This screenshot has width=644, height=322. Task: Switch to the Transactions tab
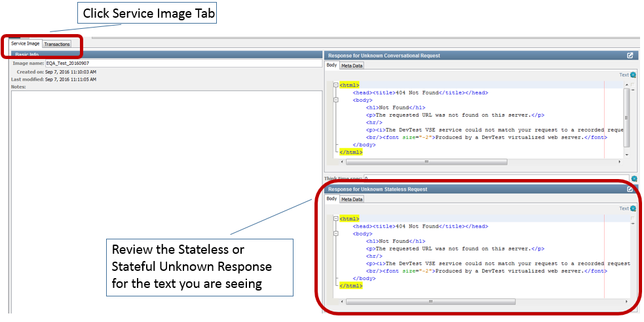[57, 45]
